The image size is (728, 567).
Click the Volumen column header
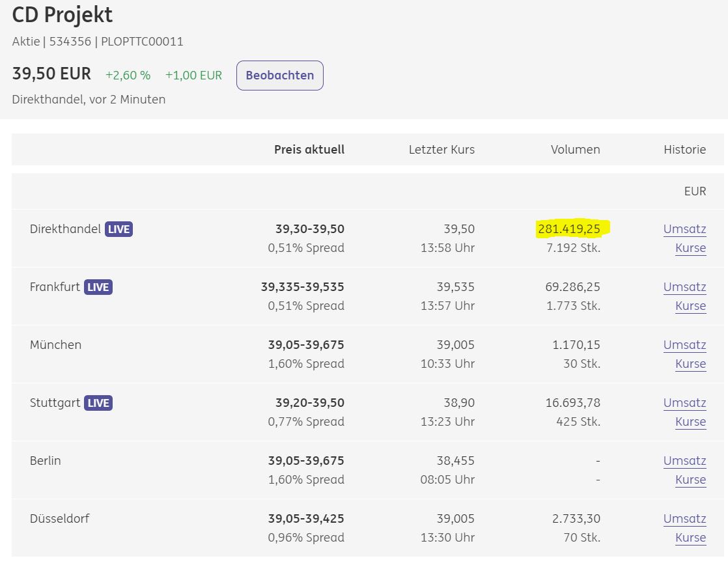(575, 150)
